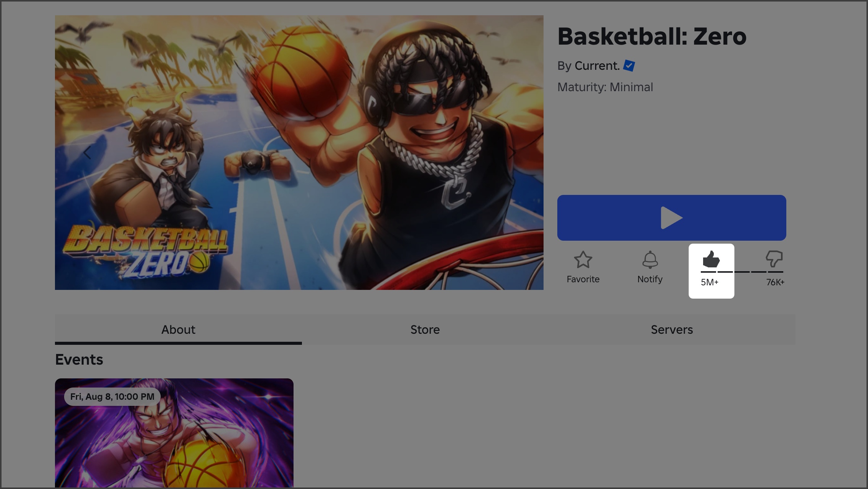The height and width of the screenshot is (489, 868).
Task: Click the play triangle inside the blue button
Action: tap(672, 217)
